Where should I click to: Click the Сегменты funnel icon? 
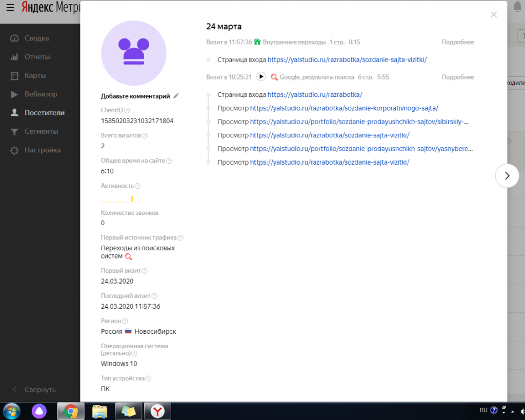click(14, 132)
